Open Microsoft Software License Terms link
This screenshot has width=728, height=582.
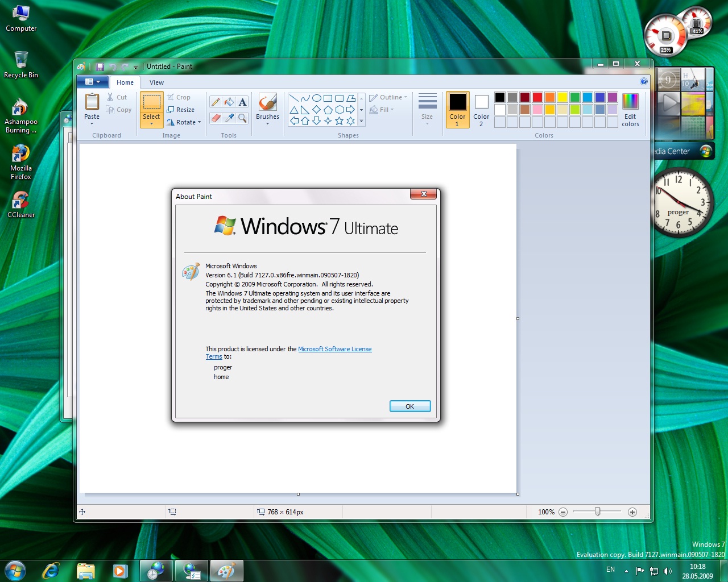point(334,349)
